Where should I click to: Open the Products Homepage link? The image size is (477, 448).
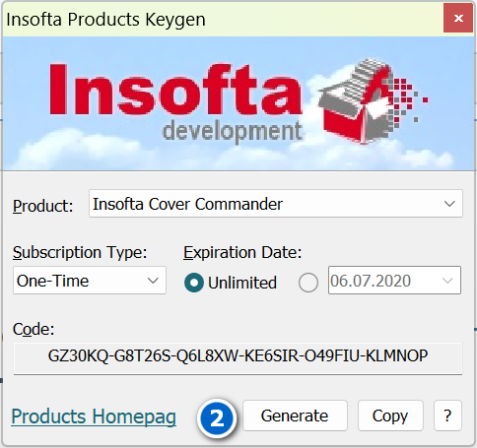(94, 416)
